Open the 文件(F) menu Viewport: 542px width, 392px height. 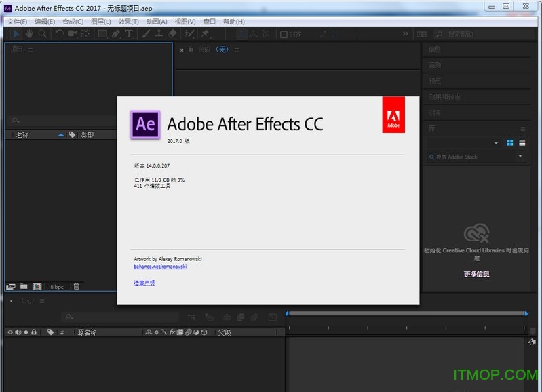[17, 22]
